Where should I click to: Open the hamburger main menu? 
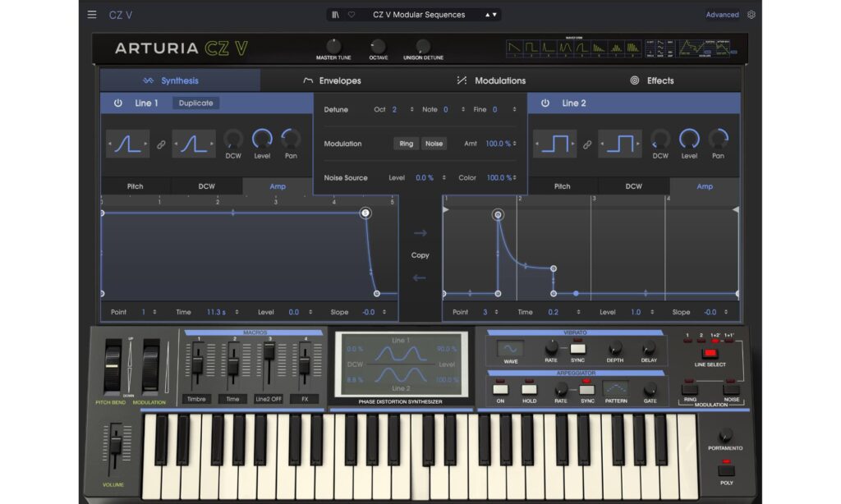92,15
